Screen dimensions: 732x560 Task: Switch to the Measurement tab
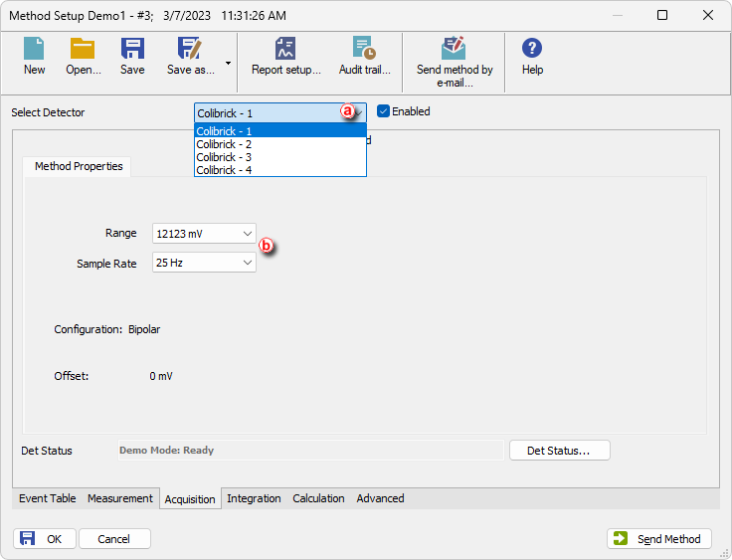pos(120,498)
